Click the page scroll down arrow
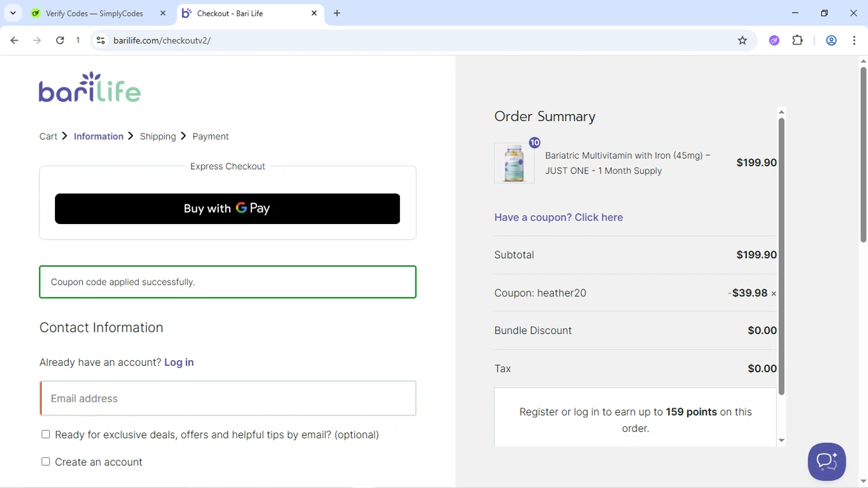 pos(863,482)
